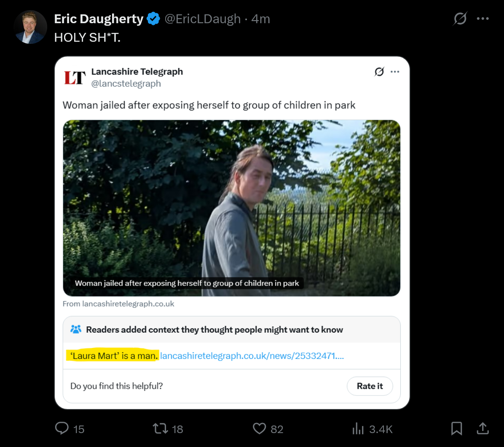
Task: Click the reply comment icon
Action: 62,428
